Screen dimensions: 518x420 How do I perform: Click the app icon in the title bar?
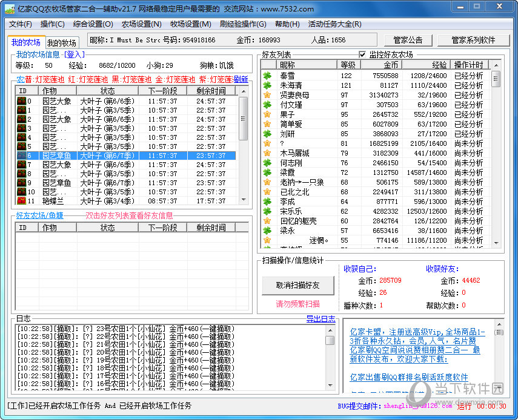click(x=10, y=8)
